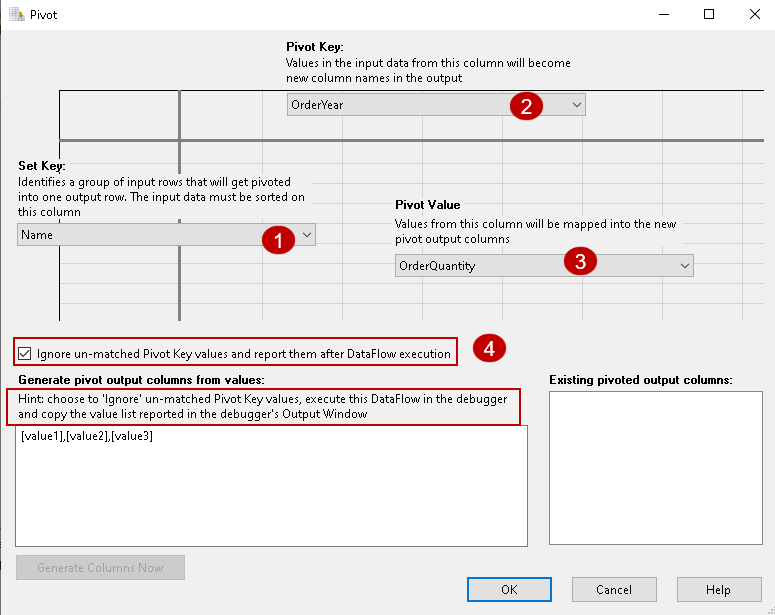Click the Generate Columns Now button
The height and width of the screenshot is (615, 775).
[100, 568]
